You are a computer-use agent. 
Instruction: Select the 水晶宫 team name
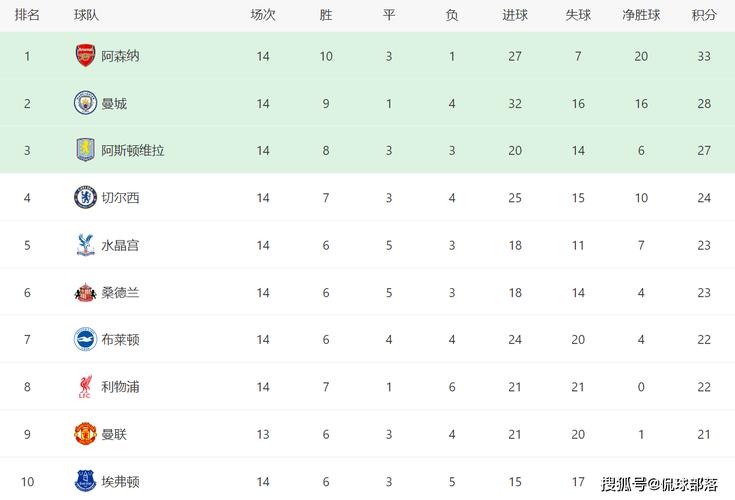pyautogui.click(x=120, y=245)
